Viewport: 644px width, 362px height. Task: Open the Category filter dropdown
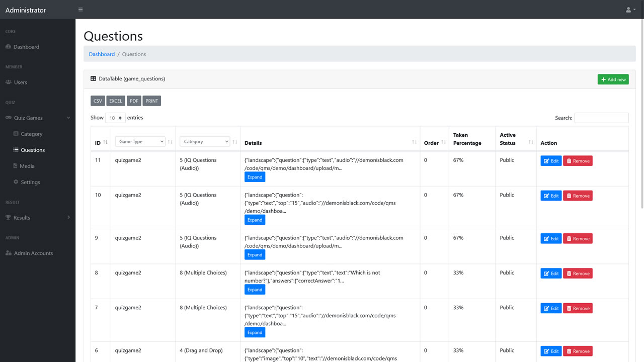tap(205, 142)
